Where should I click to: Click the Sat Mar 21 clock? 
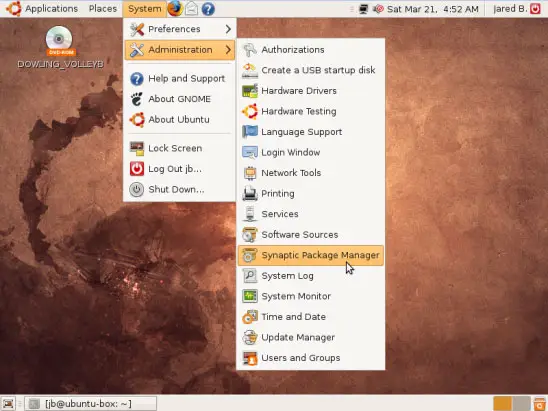coord(433,9)
